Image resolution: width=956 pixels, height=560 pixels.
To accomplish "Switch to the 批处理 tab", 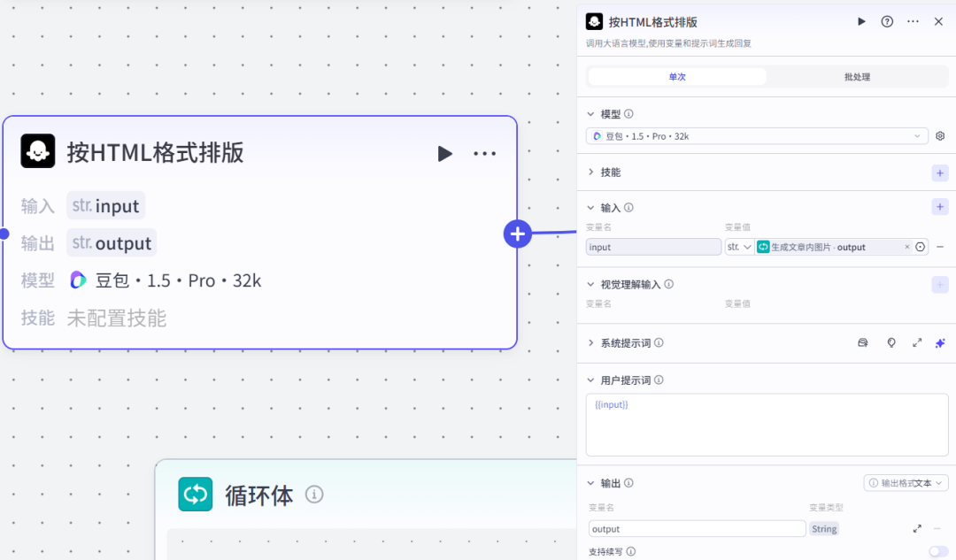I will click(x=857, y=77).
